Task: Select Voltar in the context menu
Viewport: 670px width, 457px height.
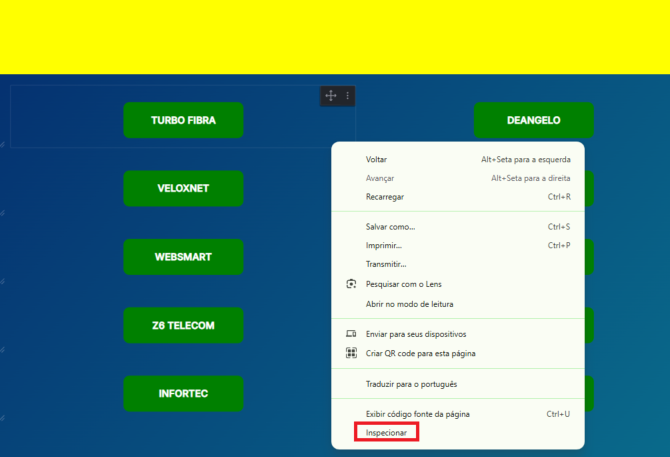Action: [458, 159]
